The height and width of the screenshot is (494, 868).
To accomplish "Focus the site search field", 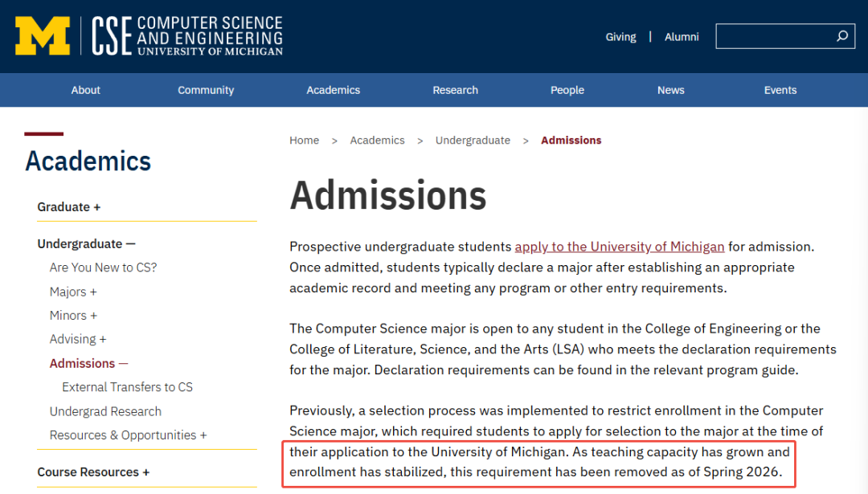I will click(x=785, y=36).
